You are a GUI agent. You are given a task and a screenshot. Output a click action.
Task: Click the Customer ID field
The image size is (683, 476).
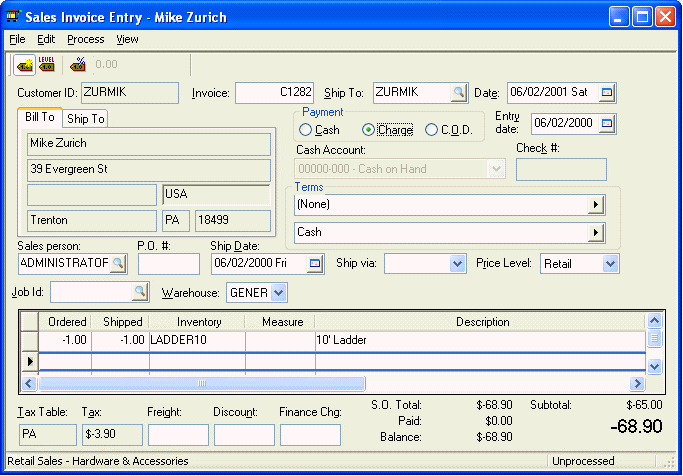(130, 93)
